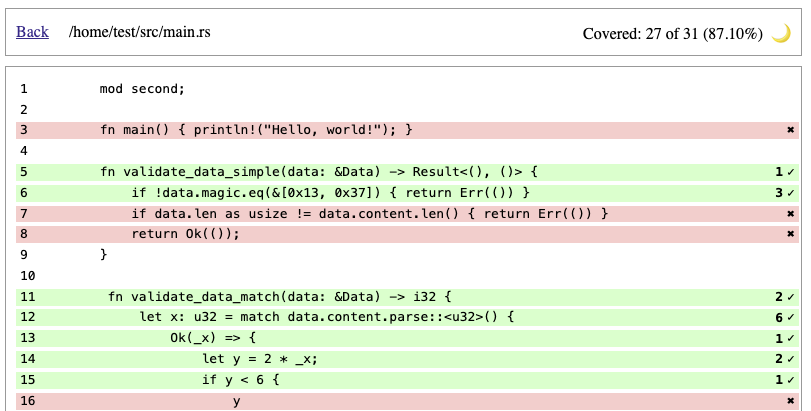Click the "if !data.magic.eq" code line
Image resolution: width=811 pixels, height=411 pixels.
pos(331,193)
